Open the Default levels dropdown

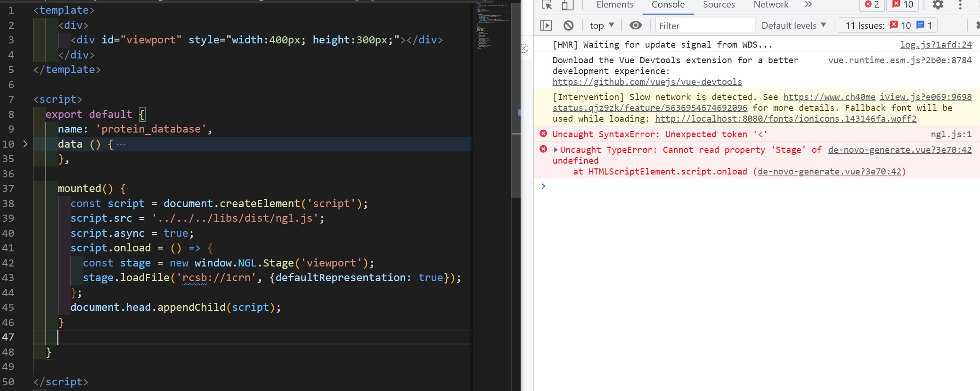click(794, 25)
